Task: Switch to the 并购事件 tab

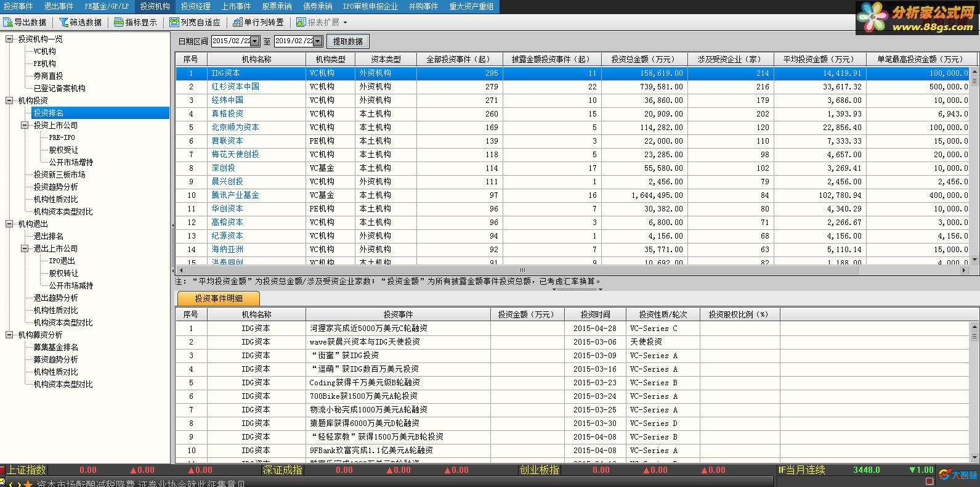Action: point(424,6)
